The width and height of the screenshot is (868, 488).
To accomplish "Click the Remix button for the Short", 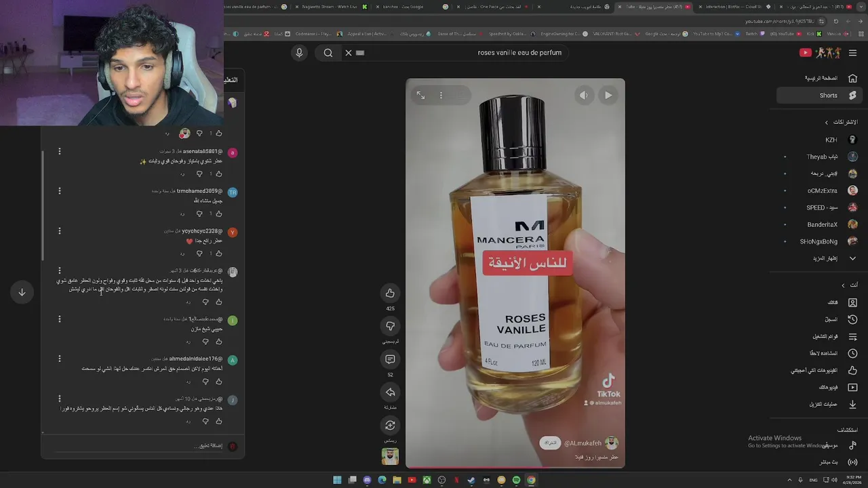I will [x=390, y=426].
